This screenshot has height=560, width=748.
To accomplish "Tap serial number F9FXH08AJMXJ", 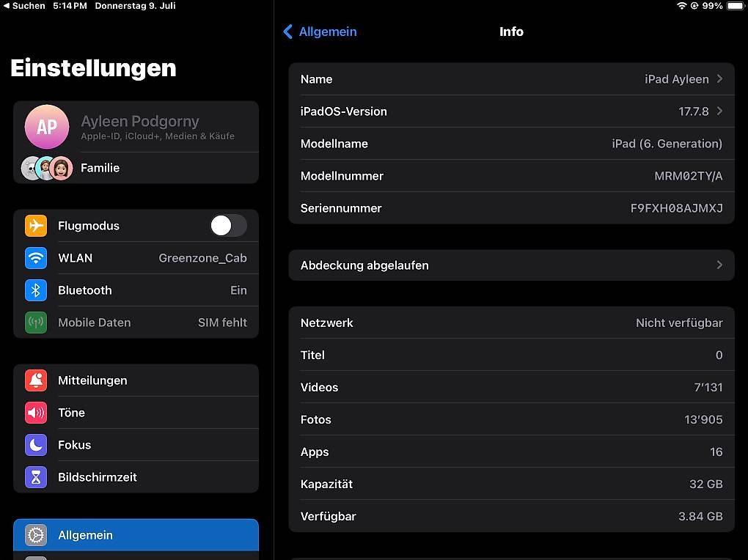I will (x=676, y=208).
